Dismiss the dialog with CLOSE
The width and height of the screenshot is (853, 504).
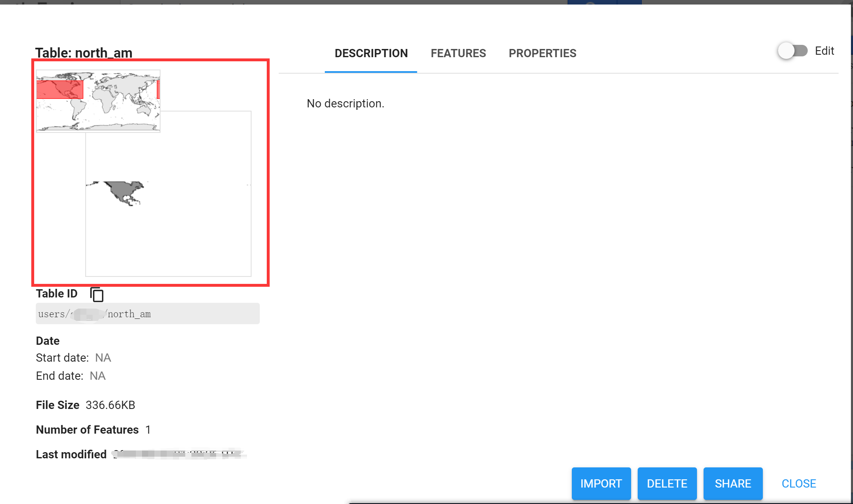click(799, 483)
